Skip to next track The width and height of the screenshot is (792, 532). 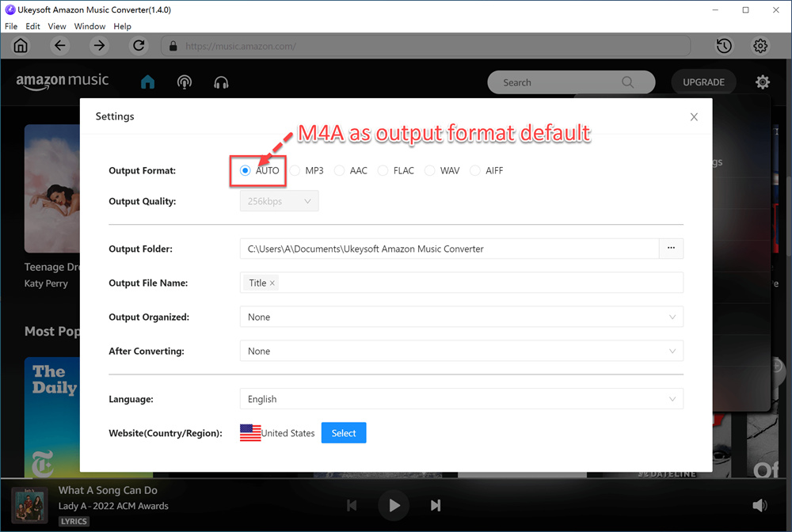pos(436,505)
